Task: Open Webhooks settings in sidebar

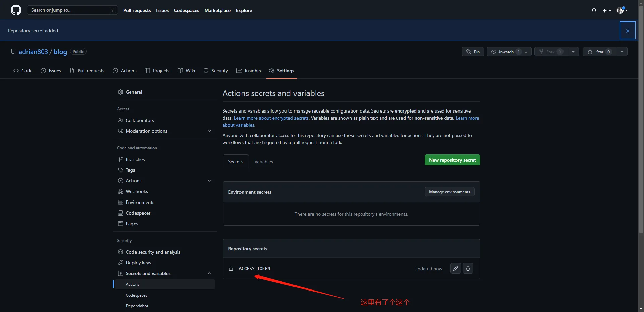Action: coord(137,191)
